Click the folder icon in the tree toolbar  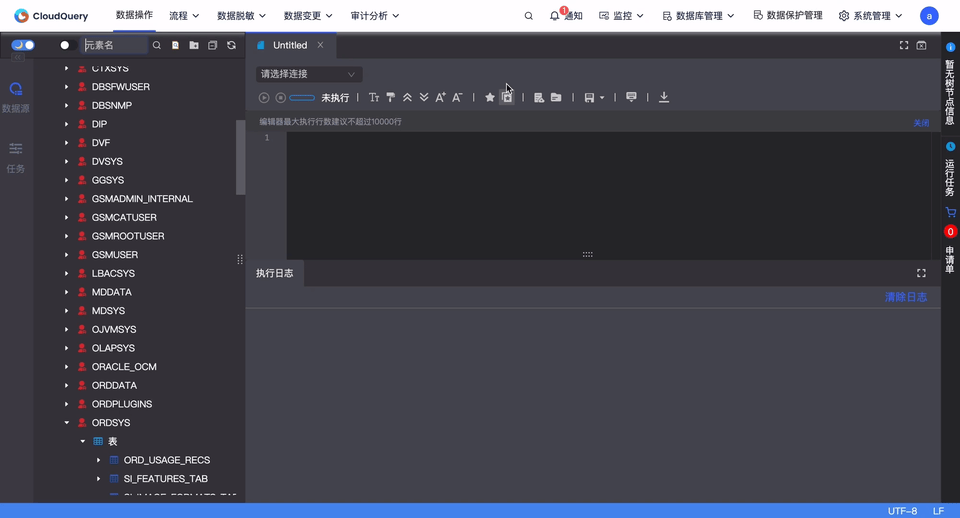click(x=194, y=45)
